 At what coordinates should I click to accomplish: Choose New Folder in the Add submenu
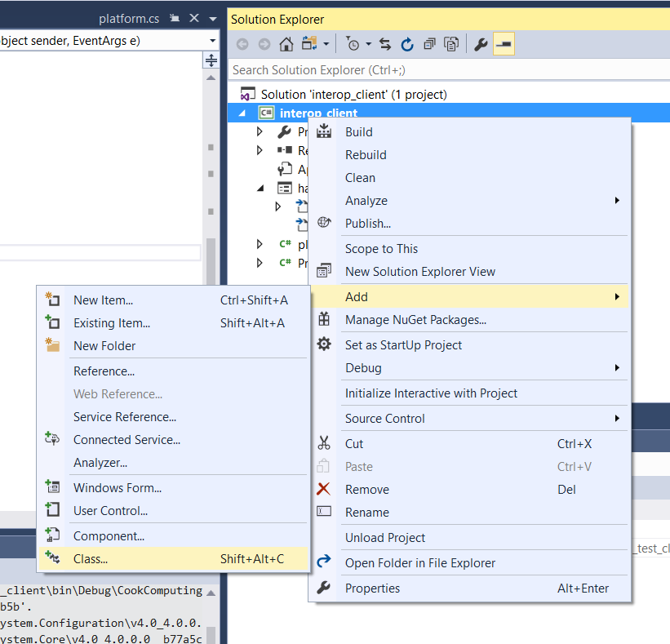(x=173, y=346)
